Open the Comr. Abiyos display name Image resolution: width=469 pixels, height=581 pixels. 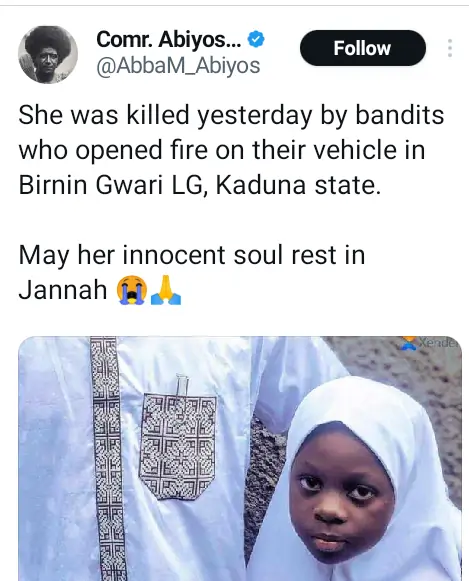point(169,39)
